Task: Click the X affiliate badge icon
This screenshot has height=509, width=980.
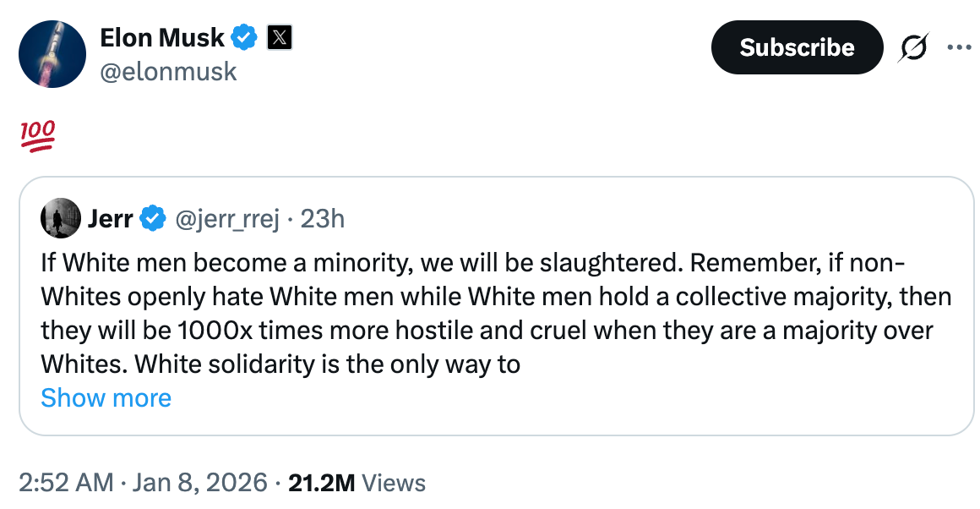Action: coord(280,38)
